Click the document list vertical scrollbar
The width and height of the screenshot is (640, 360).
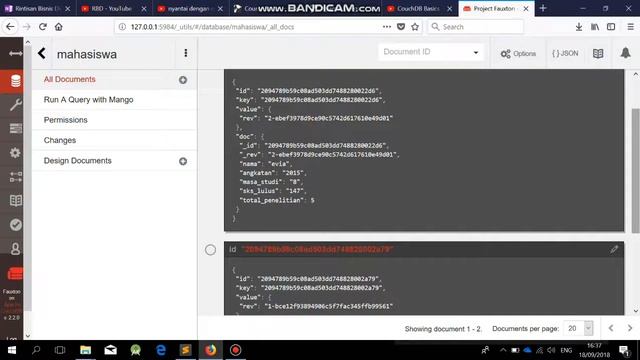(x=636, y=171)
